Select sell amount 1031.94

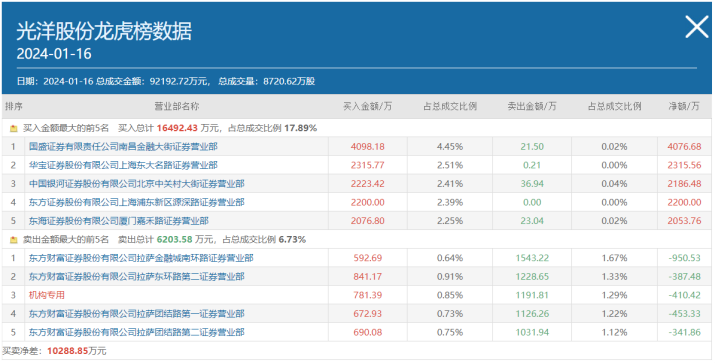click(532, 332)
